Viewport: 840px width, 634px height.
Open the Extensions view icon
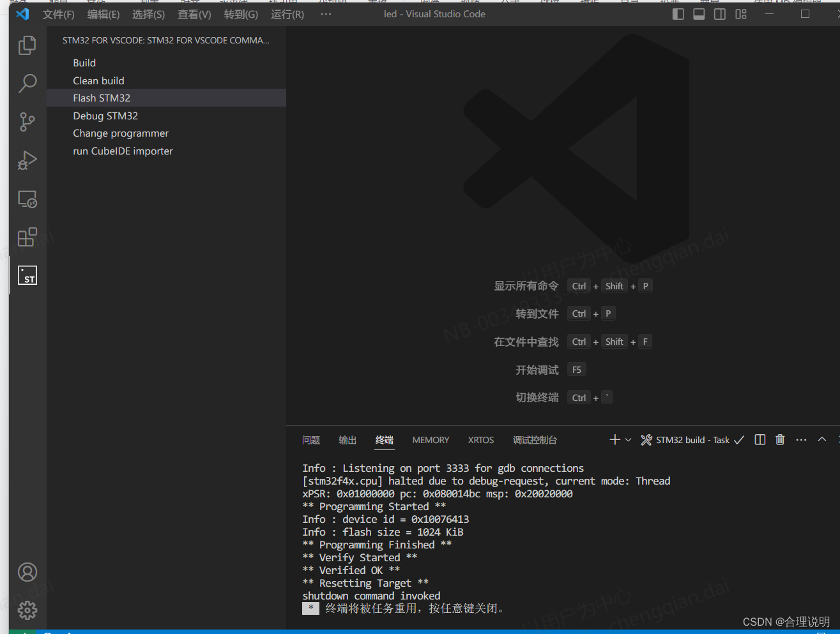coord(27,238)
